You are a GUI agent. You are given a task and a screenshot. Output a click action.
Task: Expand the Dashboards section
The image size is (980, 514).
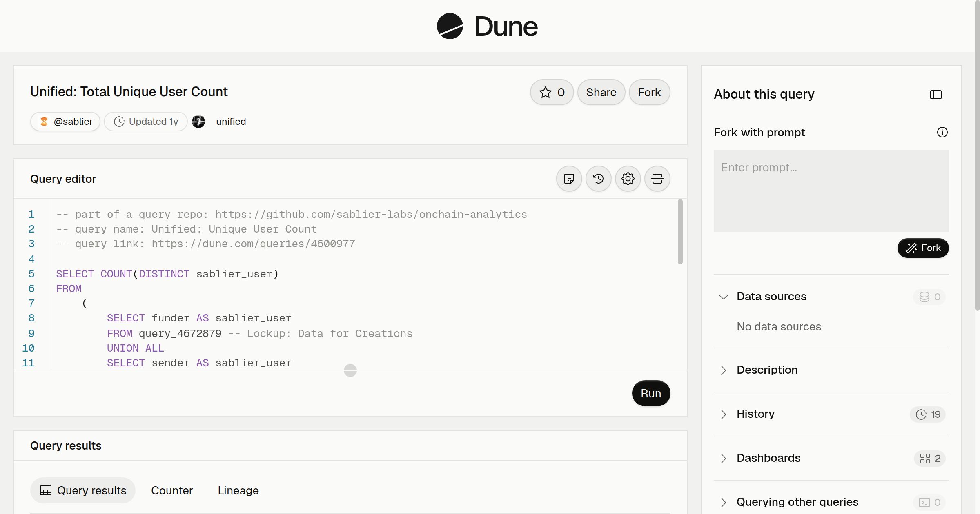tap(723, 458)
